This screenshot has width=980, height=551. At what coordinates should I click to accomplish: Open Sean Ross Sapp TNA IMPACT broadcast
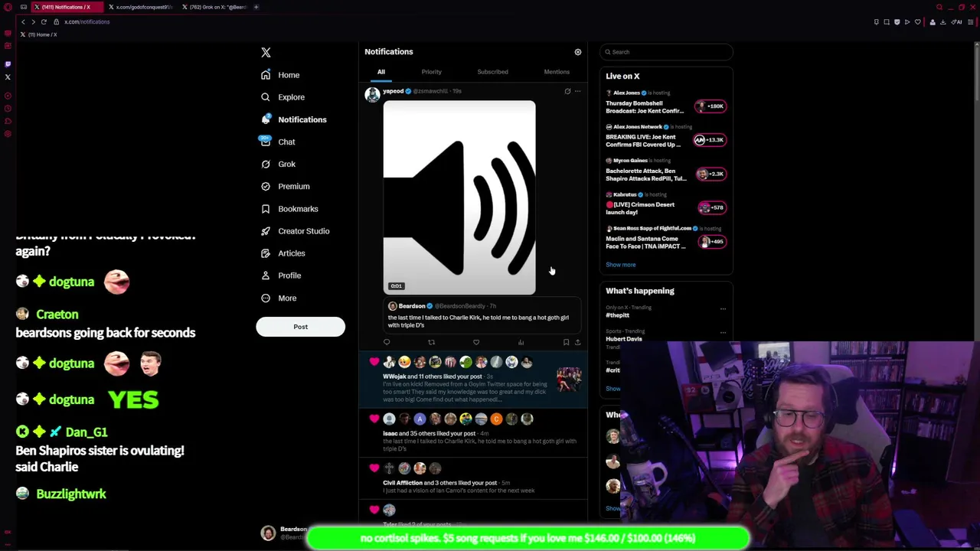coord(666,238)
